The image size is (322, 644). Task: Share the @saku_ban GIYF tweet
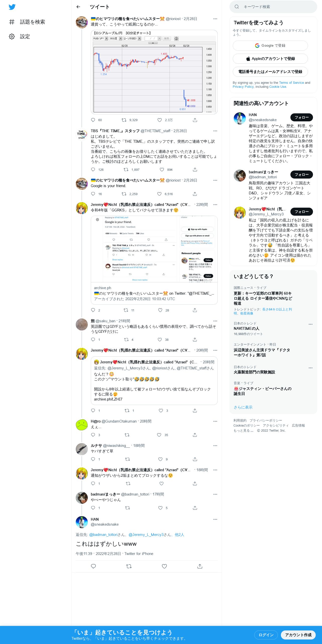(x=195, y=340)
